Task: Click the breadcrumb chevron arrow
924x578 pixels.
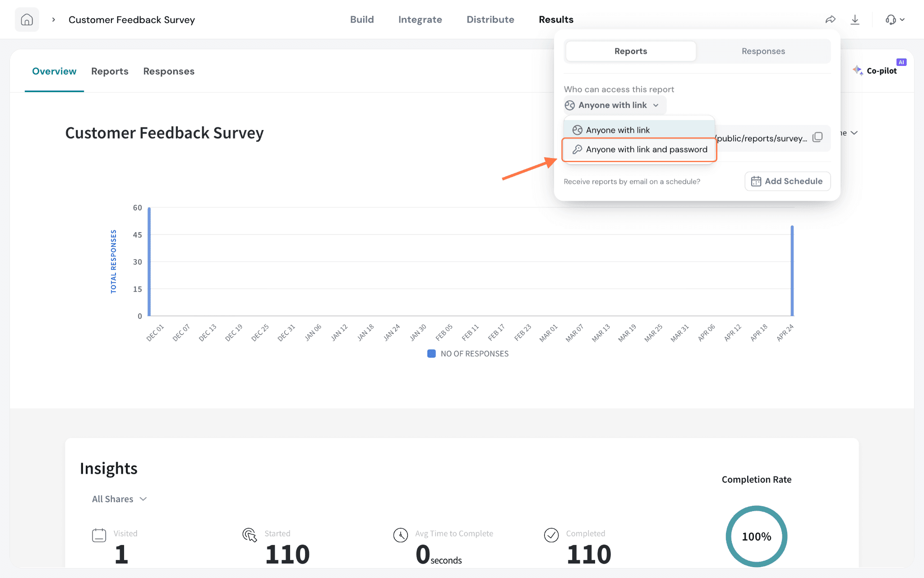Action: coord(54,20)
